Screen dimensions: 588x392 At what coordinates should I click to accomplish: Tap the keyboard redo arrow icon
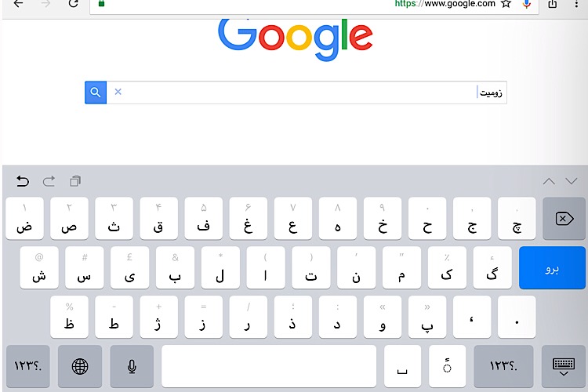pyautogui.click(x=49, y=182)
